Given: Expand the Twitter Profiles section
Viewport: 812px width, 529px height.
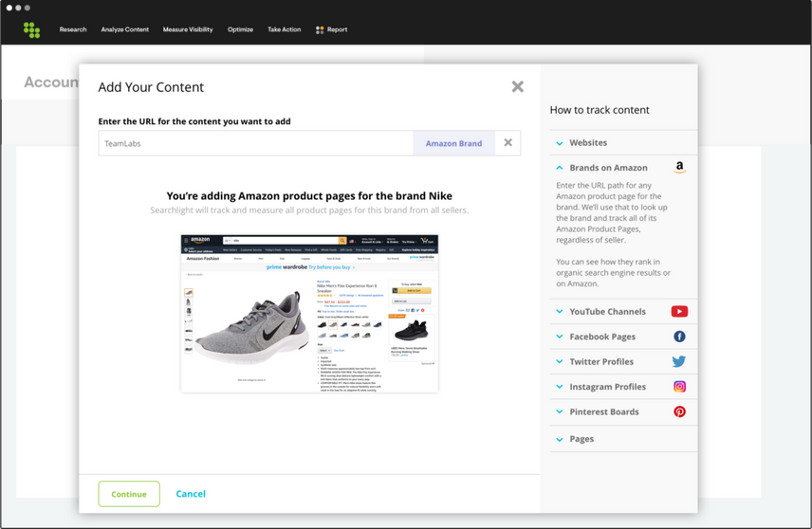Looking at the screenshot, I should coord(560,362).
